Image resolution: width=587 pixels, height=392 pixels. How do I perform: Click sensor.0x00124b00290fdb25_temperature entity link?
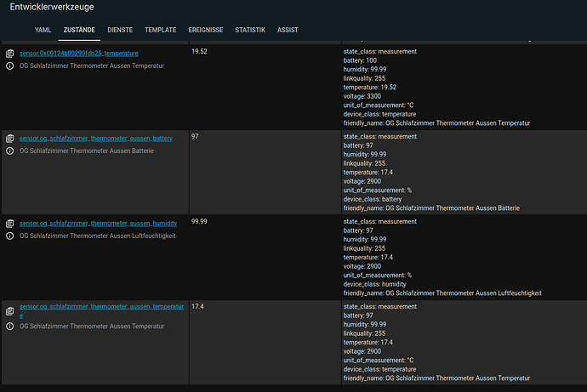[78, 53]
